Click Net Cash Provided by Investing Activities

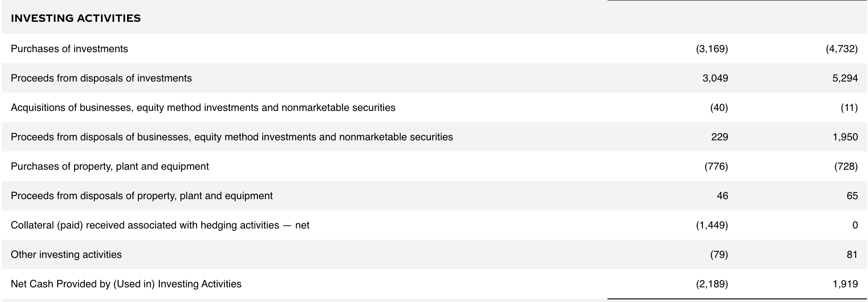pyautogui.click(x=126, y=284)
